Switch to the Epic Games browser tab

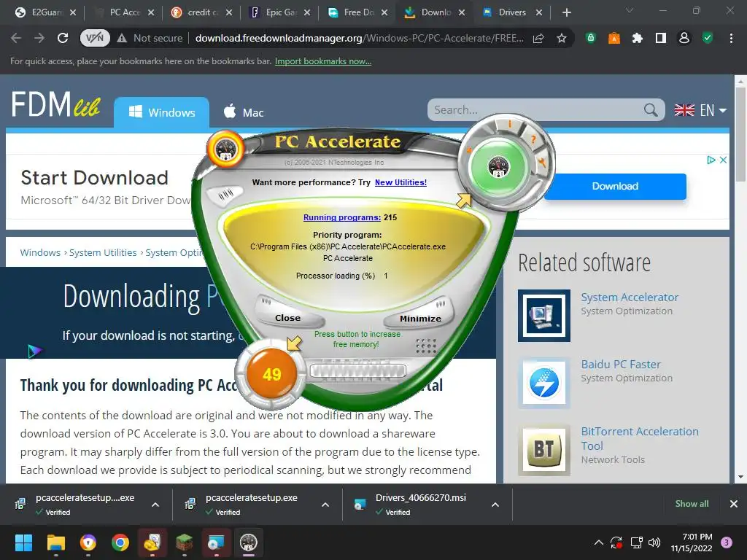[281, 12]
